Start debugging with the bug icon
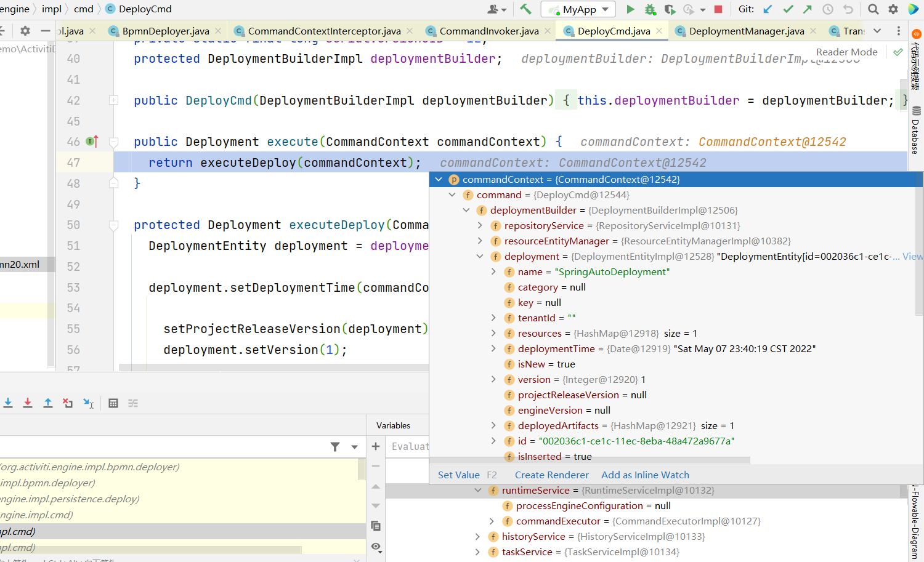Image resolution: width=924 pixels, height=562 pixels. click(x=650, y=9)
